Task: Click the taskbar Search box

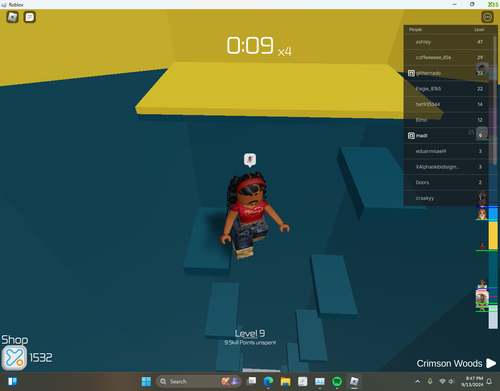Action: [x=198, y=381]
